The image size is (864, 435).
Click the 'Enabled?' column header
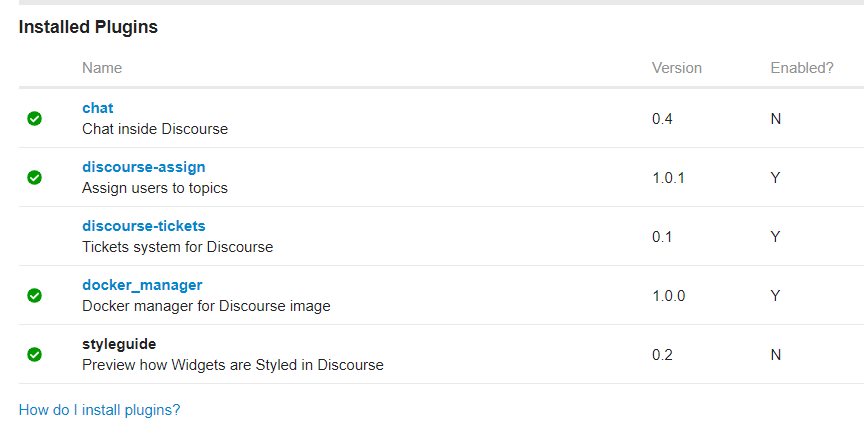[802, 68]
